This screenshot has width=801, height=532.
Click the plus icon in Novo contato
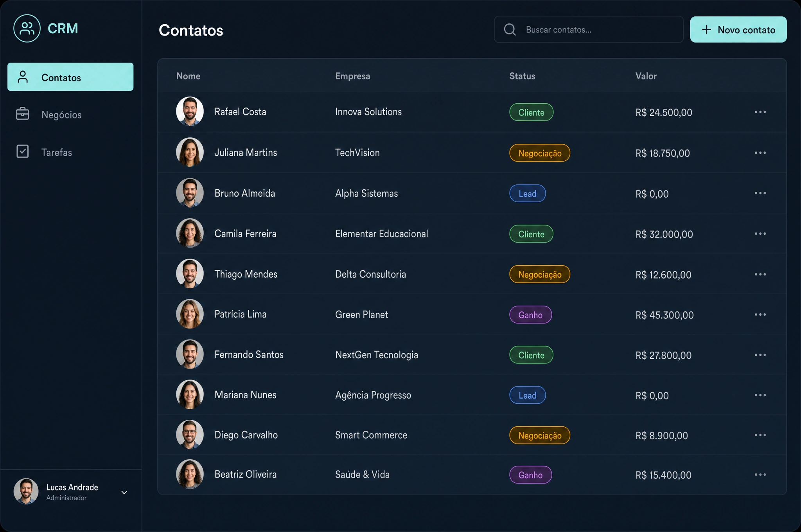[706, 30]
